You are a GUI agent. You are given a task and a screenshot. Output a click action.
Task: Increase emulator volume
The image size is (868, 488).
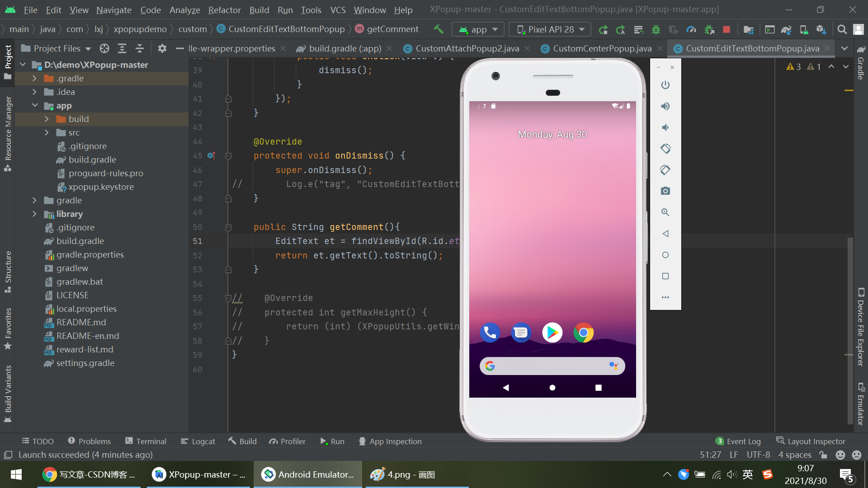665,106
